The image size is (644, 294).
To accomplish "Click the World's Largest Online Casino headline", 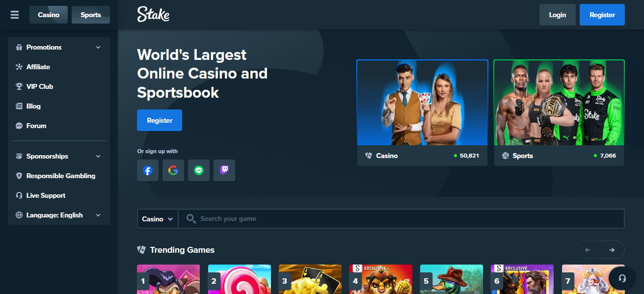I will (x=202, y=74).
